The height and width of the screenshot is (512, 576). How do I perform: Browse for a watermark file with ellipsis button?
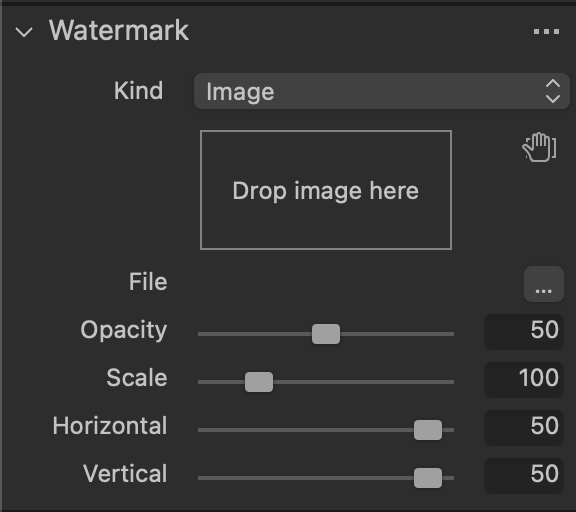coord(544,284)
